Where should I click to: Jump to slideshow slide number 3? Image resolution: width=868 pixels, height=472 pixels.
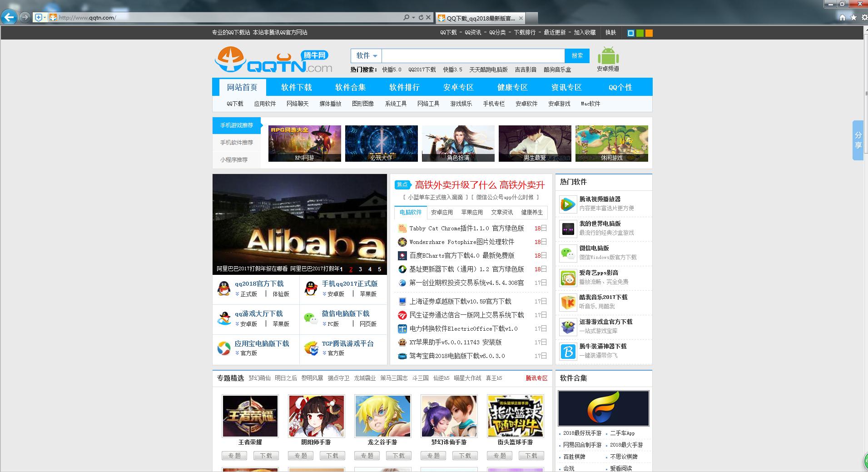360,269
